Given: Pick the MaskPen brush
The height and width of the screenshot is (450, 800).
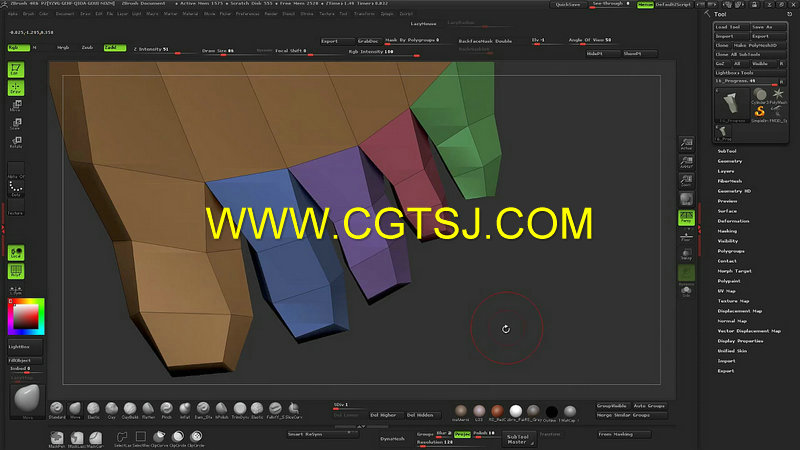Looking at the screenshot, I should pyautogui.click(x=57, y=439).
